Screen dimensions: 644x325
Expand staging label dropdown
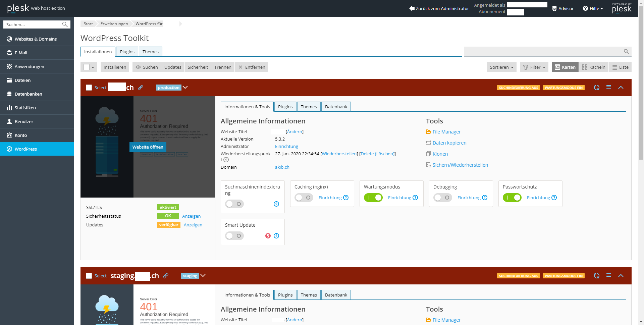click(203, 275)
